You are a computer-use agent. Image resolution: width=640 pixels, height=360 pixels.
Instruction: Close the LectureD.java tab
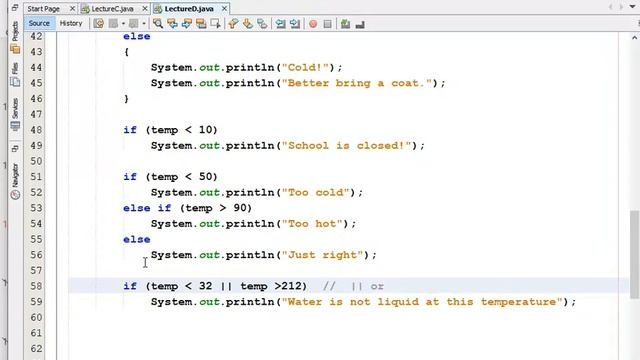pyautogui.click(x=224, y=9)
